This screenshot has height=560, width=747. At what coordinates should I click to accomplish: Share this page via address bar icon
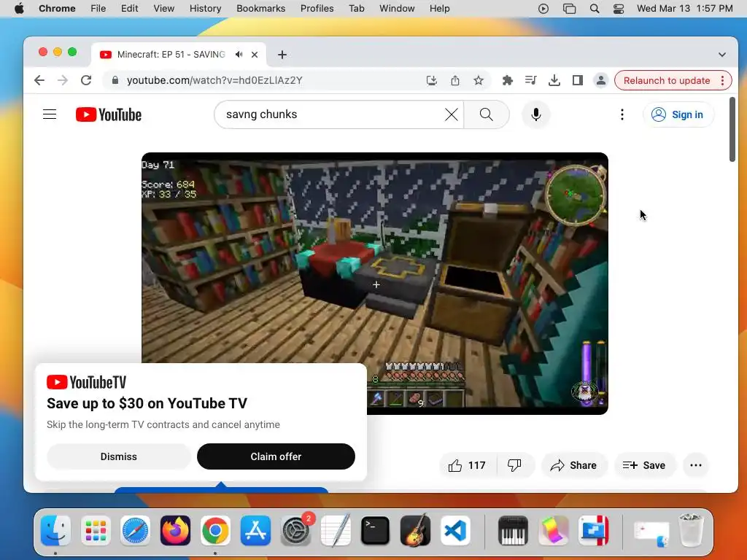coord(455,80)
